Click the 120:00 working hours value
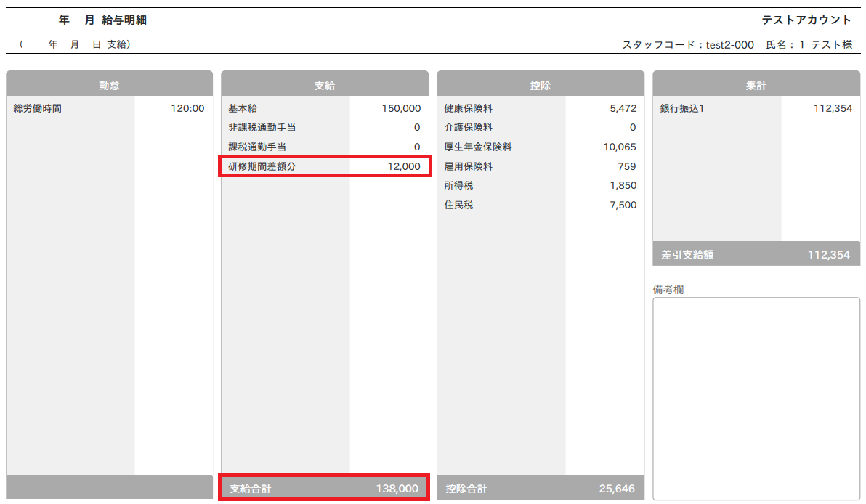 pos(187,108)
